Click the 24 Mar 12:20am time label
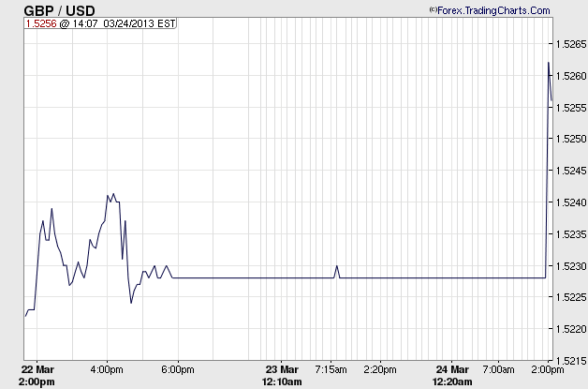 (452, 376)
